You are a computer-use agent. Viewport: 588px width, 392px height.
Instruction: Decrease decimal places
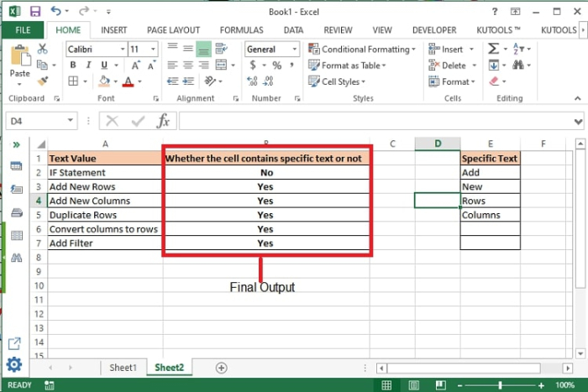tap(268, 81)
